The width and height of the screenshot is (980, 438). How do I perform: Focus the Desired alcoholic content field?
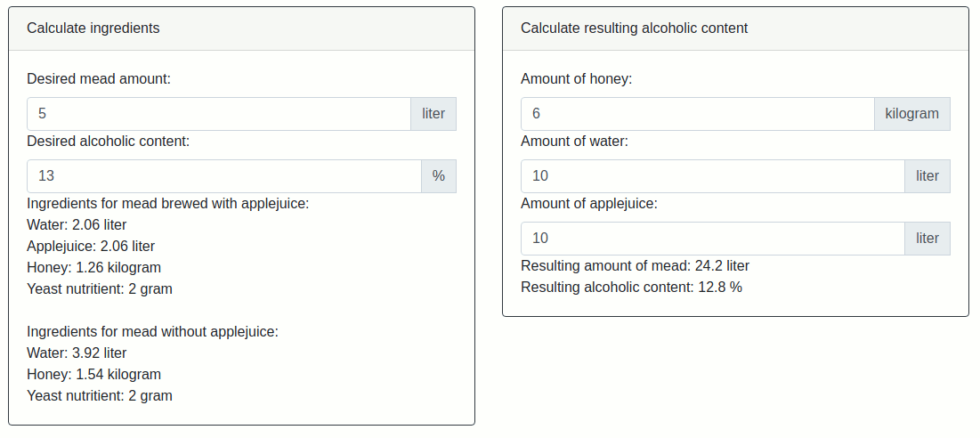pyautogui.click(x=224, y=176)
